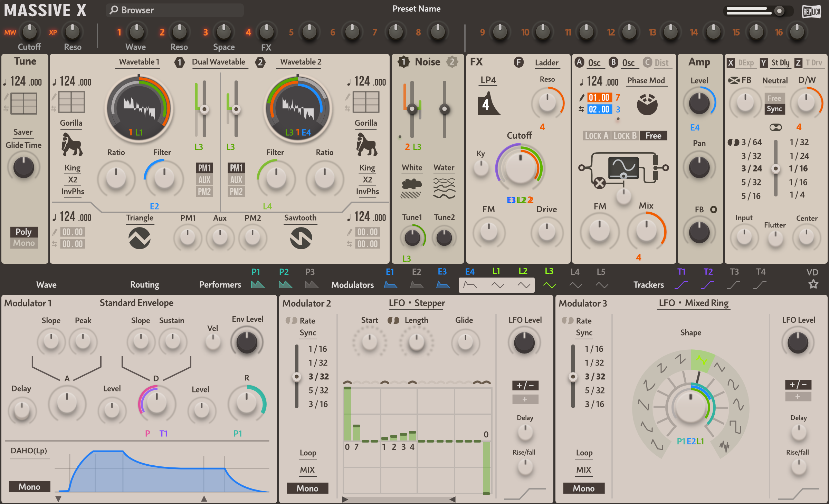
Task: Click the gorilla icon under Wavetable 1
Action: [72, 144]
